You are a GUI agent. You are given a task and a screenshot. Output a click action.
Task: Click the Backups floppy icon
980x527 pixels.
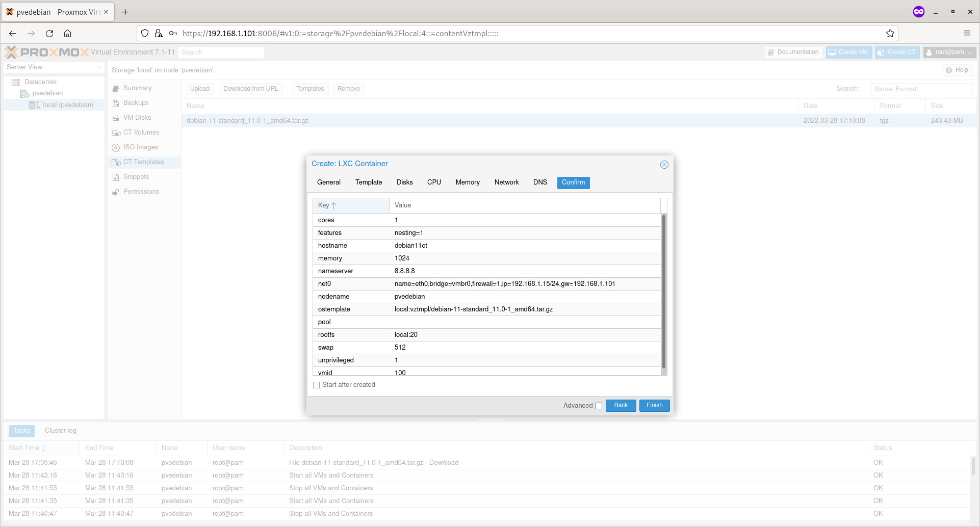(116, 103)
